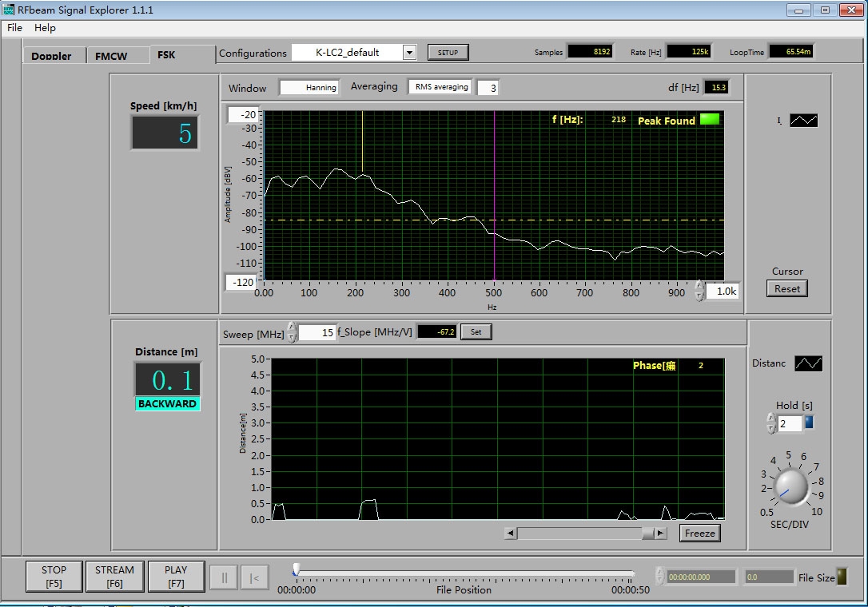This screenshot has width=868, height=607.
Task: Maximize the RFbeam Signal Explorer window
Action: [x=826, y=10]
